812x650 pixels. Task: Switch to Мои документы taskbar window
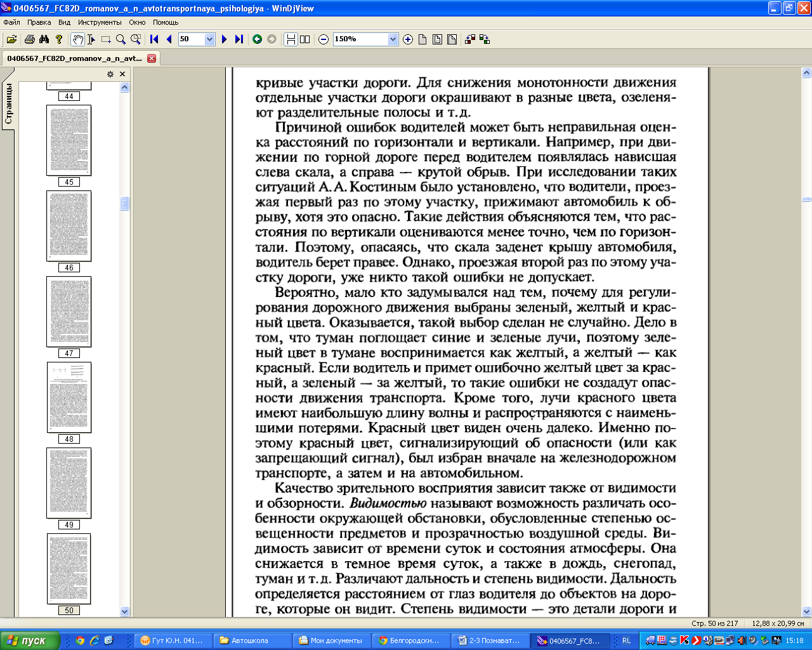tap(331, 640)
